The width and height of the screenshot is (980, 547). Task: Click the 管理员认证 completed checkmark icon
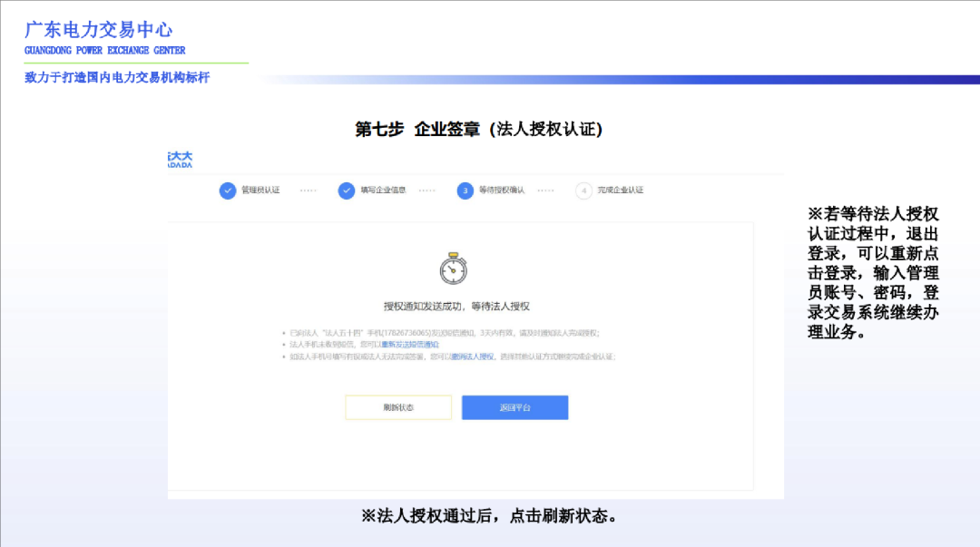pos(227,190)
